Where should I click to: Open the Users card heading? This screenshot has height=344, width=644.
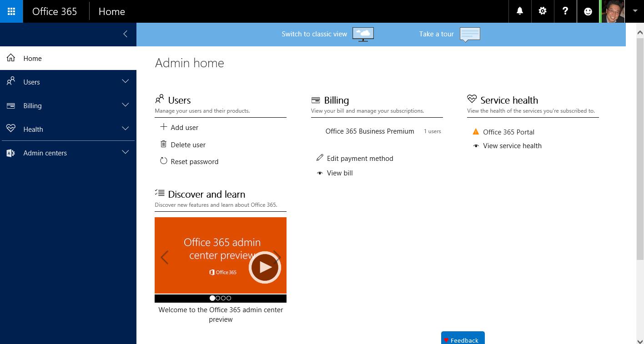click(x=179, y=100)
